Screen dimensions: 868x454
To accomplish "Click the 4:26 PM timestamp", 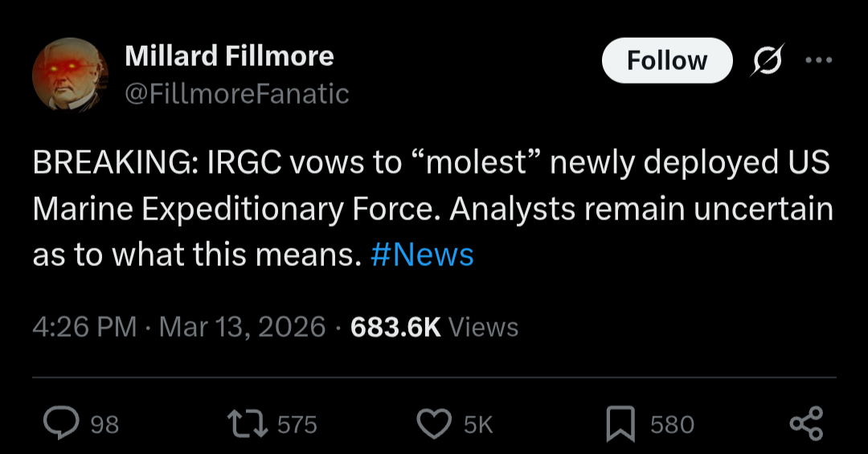I will click(84, 327).
